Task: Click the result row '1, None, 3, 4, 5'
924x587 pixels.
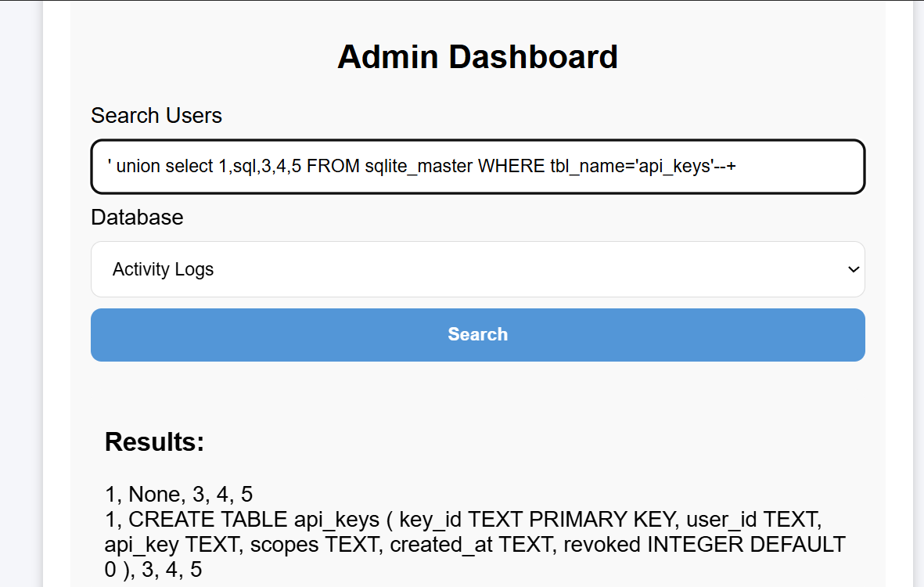Action: pyautogui.click(x=178, y=494)
